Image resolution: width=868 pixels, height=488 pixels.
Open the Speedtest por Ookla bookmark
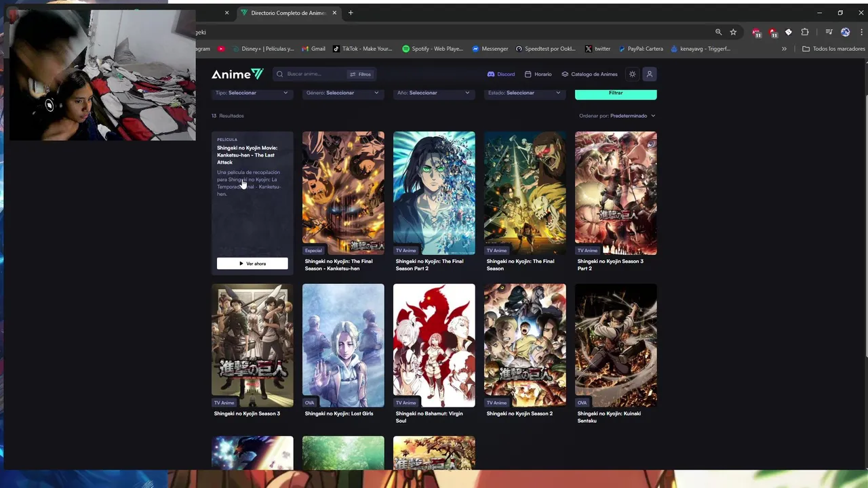pyautogui.click(x=545, y=49)
